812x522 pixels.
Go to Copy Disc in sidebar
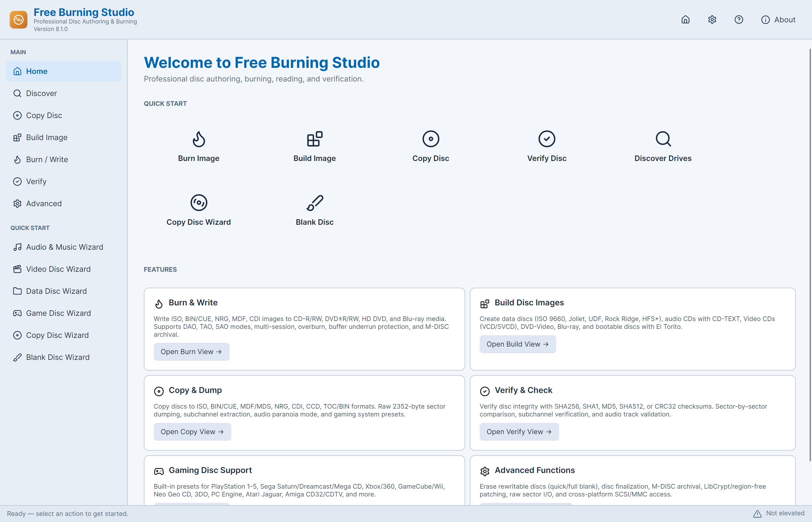(x=64, y=115)
